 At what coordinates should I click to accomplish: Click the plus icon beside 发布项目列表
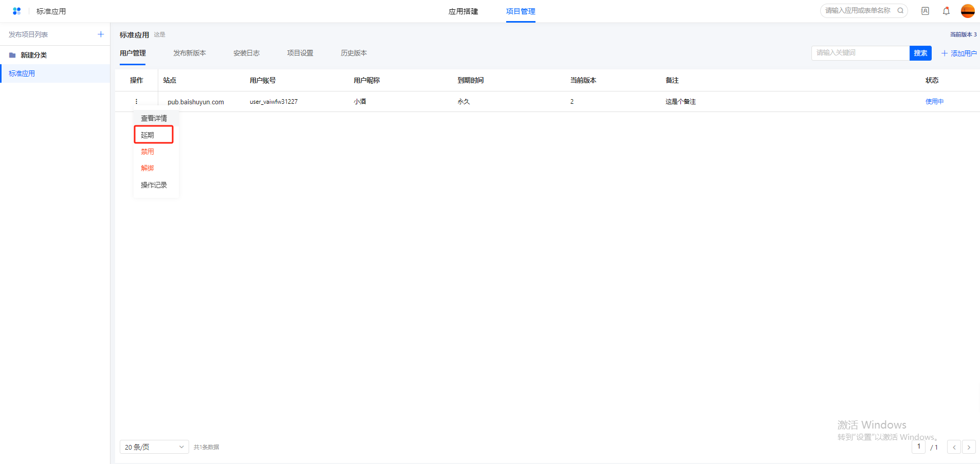101,34
